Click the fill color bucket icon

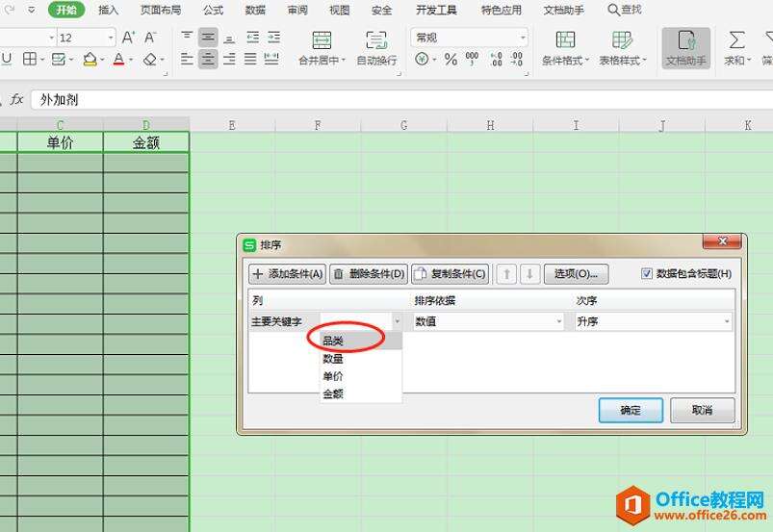90,60
